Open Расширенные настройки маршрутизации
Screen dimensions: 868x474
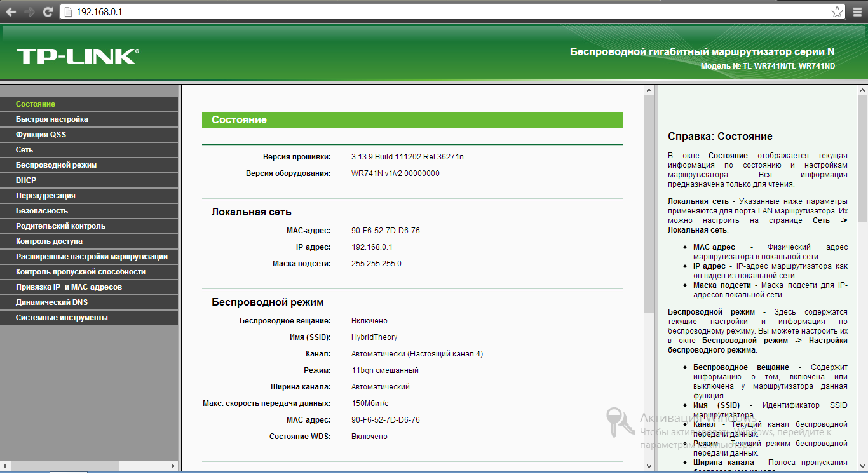(89, 257)
